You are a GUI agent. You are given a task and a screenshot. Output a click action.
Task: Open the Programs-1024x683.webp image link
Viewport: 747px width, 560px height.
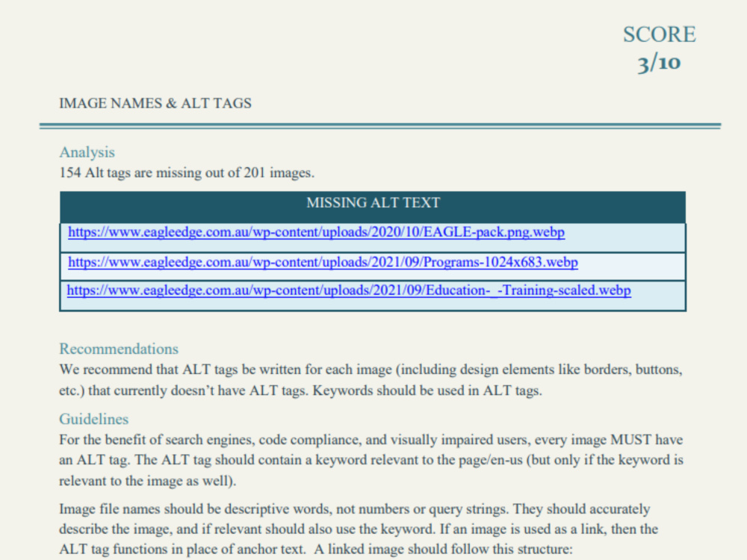tap(323, 262)
